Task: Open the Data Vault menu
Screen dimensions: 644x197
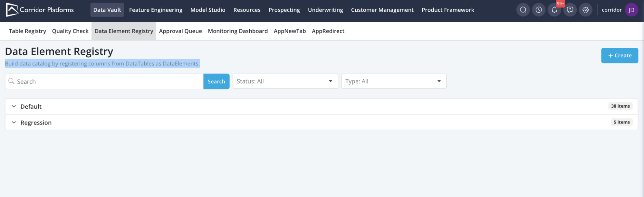Action: pyautogui.click(x=107, y=10)
